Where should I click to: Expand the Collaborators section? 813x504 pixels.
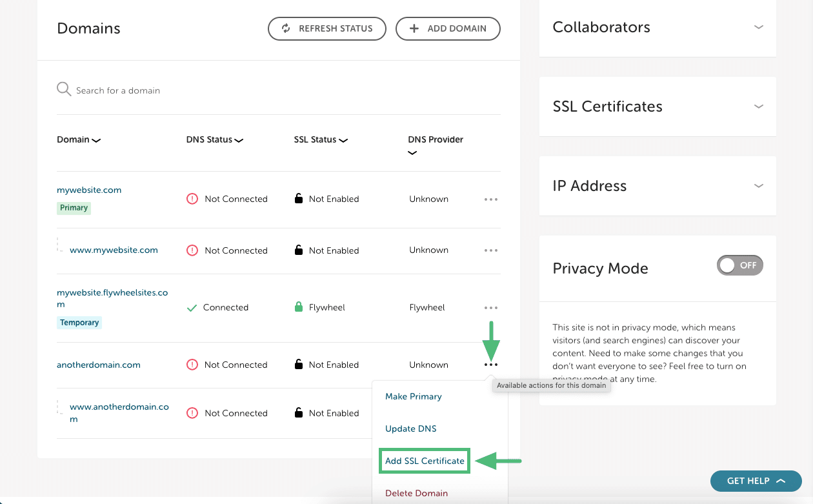pyautogui.click(x=758, y=27)
